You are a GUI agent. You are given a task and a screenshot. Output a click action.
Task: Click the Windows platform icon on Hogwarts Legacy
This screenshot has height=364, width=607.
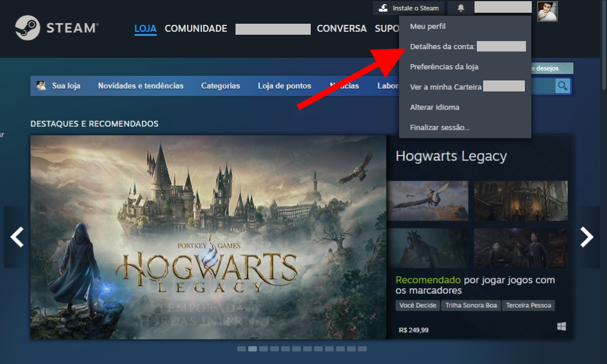(561, 326)
